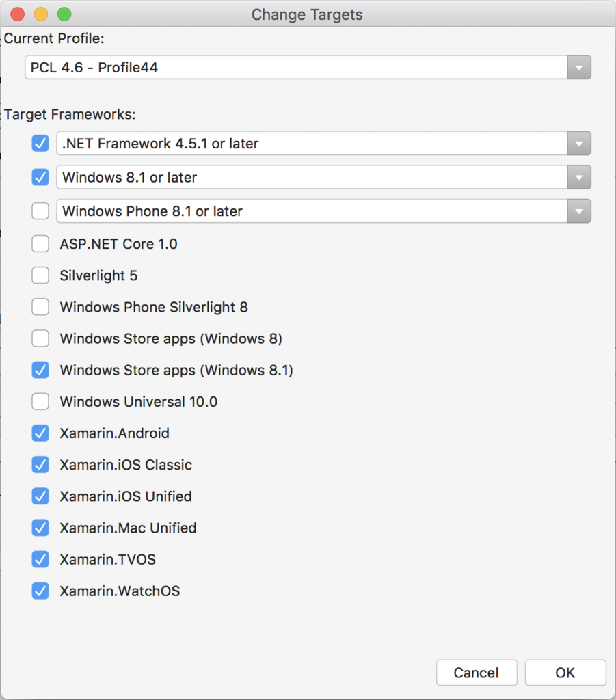Enable Windows Phone 8.1 or later checkbox

click(x=40, y=211)
